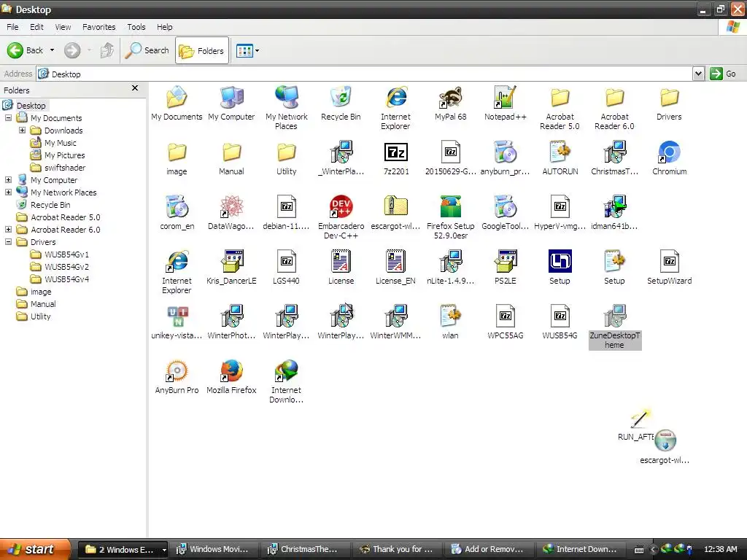
Task: Expand the Acrobat Reader 6.0 node
Action: coord(9,229)
